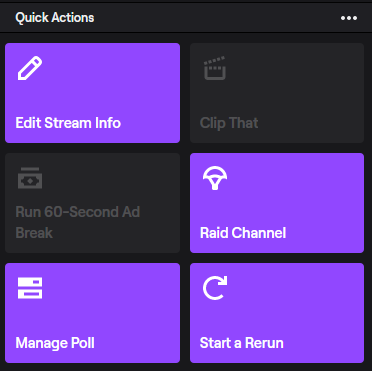Click the pencil icon on Edit Stream Info
372x371 pixels.
pyautogui.click(x=30, y=68)
